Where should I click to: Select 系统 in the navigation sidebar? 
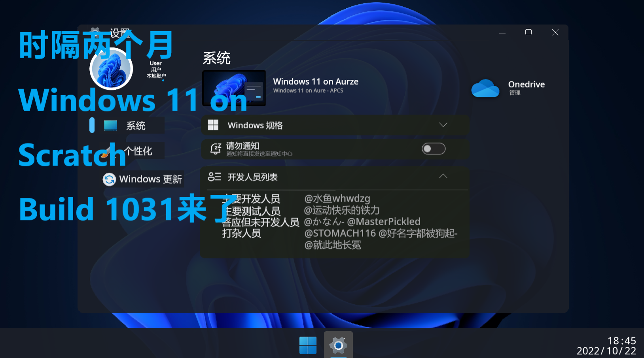click(136, 125)
